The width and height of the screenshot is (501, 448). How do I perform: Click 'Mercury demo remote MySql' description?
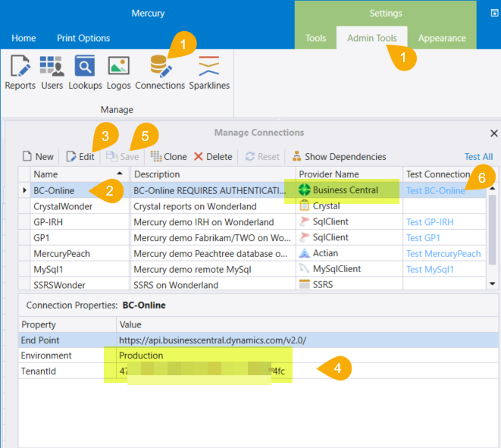pos(193,269)
